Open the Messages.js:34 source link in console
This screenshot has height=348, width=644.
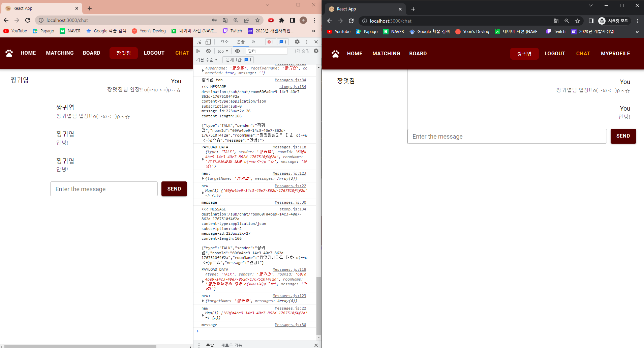[x=290, y=80]
